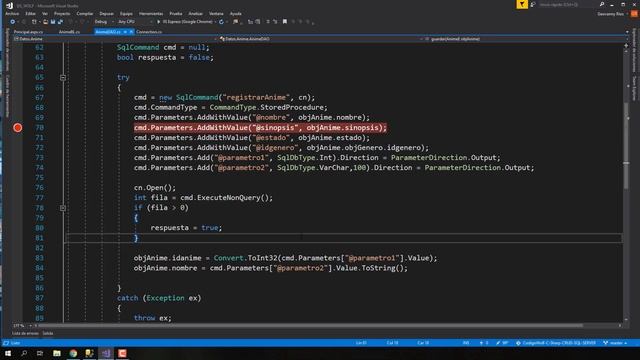The width and height of the screenshot is (640, 360).
Task: Click the yellow notifications flag icon
Action: (522, 4)
